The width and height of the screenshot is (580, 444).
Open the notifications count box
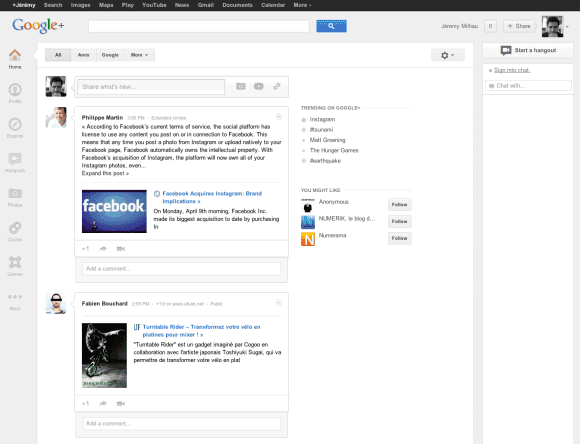(490, 26)
